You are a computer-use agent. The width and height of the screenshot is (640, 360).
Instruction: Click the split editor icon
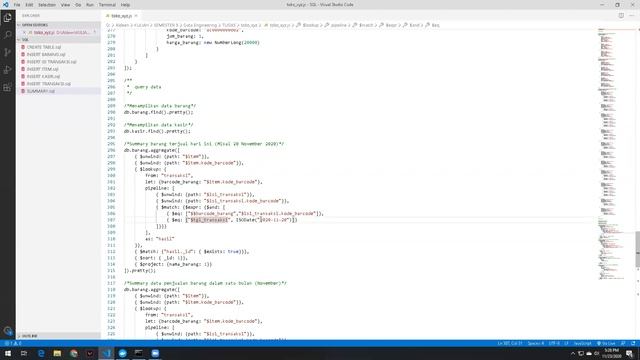[621, 16]
